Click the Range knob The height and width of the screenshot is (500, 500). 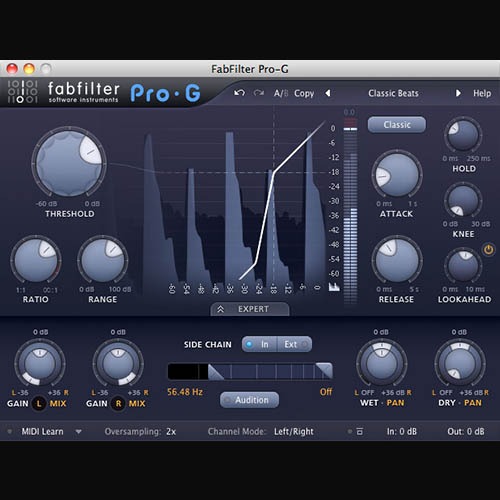coord(103,261)
